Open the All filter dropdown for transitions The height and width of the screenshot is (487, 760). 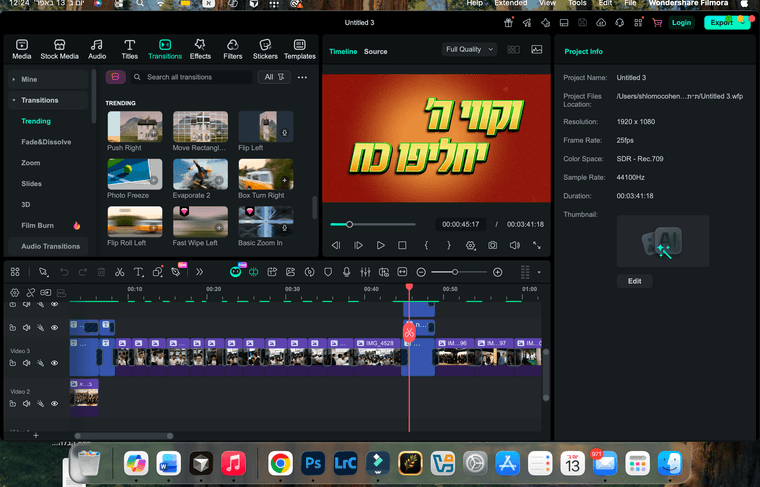pyautogui.click(x=274, y=77)
